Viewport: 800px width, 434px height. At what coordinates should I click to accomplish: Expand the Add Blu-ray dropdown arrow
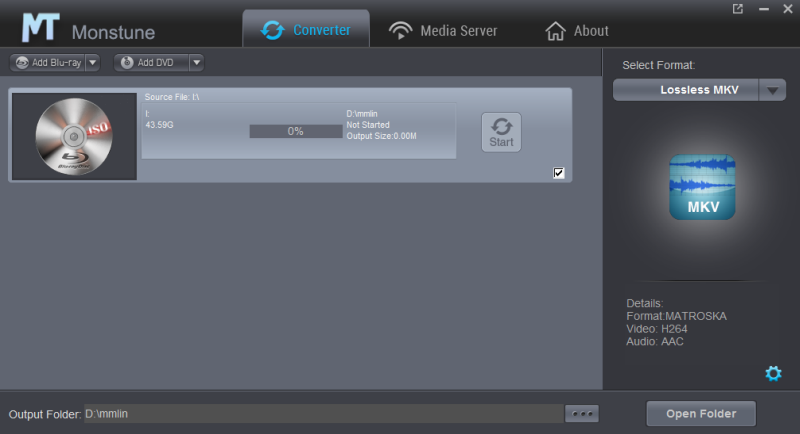tap(93, 63)
